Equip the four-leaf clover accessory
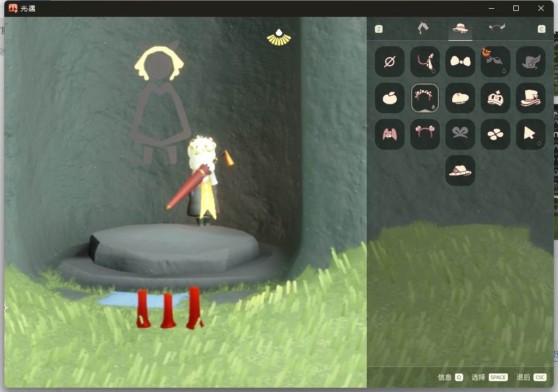The image size is (558, 392). click(495, 134)
